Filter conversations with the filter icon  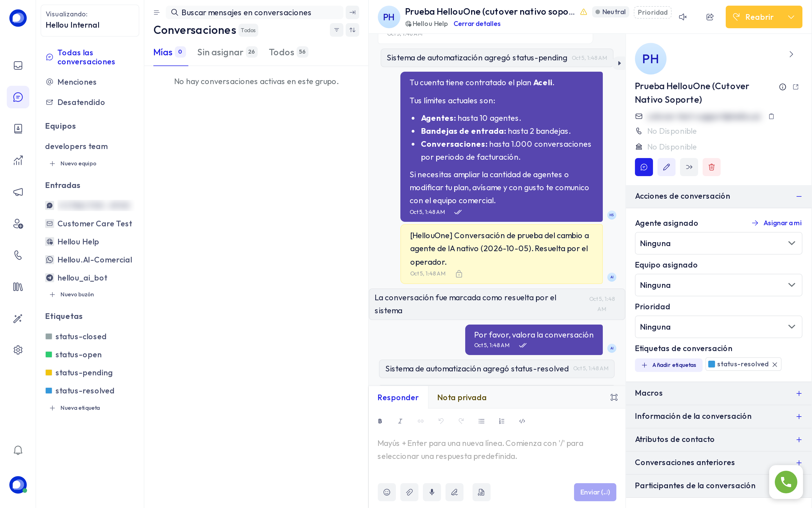tap(337, 30)
